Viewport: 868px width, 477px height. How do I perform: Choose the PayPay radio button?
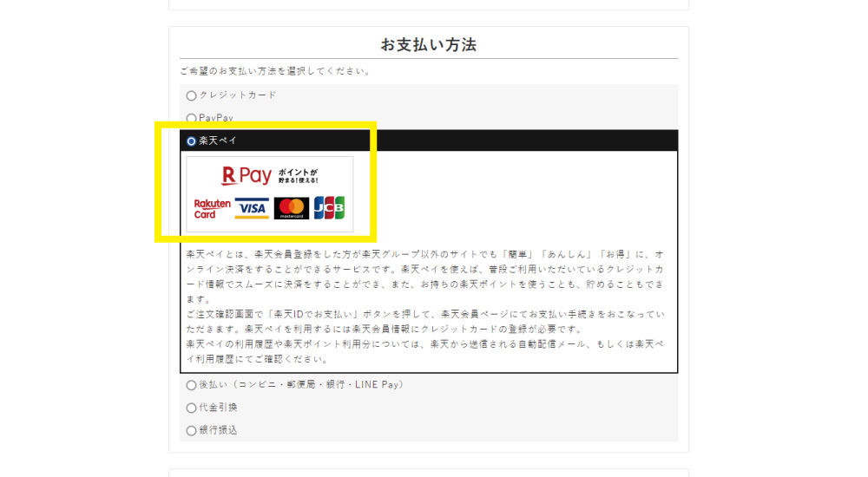click(x=191, y=118)
